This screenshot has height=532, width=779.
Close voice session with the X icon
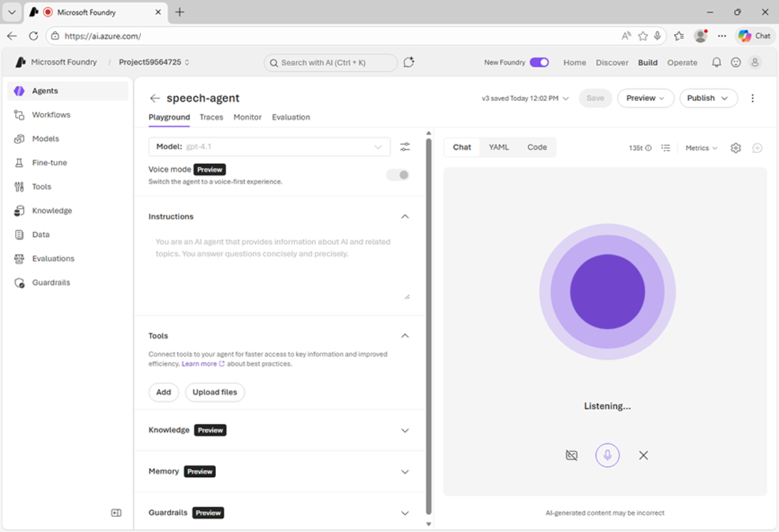(x=643, y=455)
